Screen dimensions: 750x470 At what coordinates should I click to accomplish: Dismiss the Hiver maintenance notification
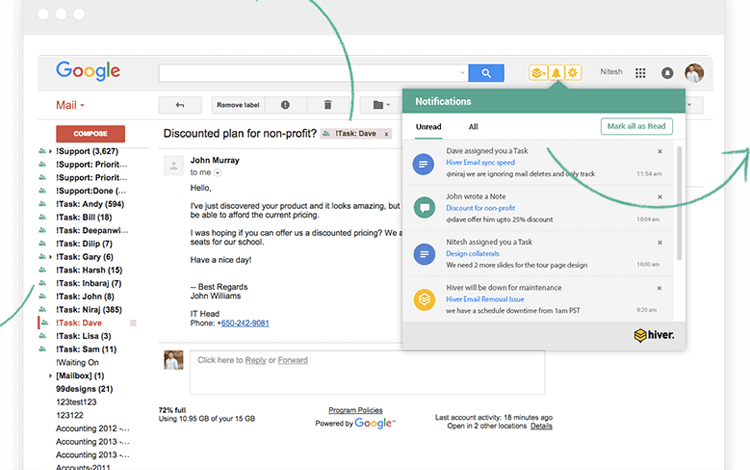659,288
